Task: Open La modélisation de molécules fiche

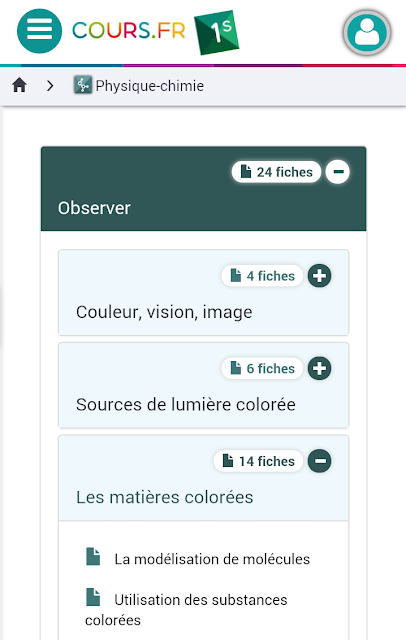Action: pyautogui.click(x=212, y=559)
